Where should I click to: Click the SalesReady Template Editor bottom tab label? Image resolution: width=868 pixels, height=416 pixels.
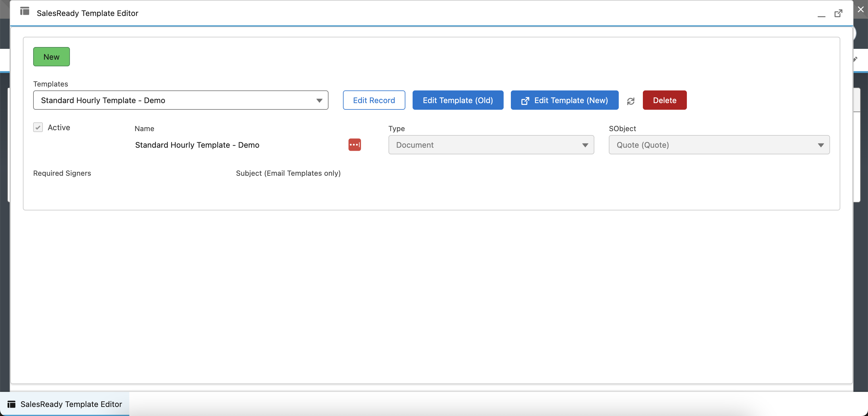(71, 404)
